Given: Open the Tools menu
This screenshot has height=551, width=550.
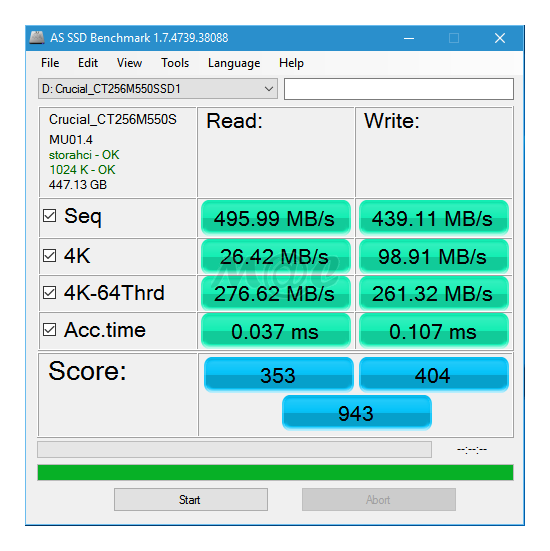Looking at the screenshot, I should pos(175,63).
